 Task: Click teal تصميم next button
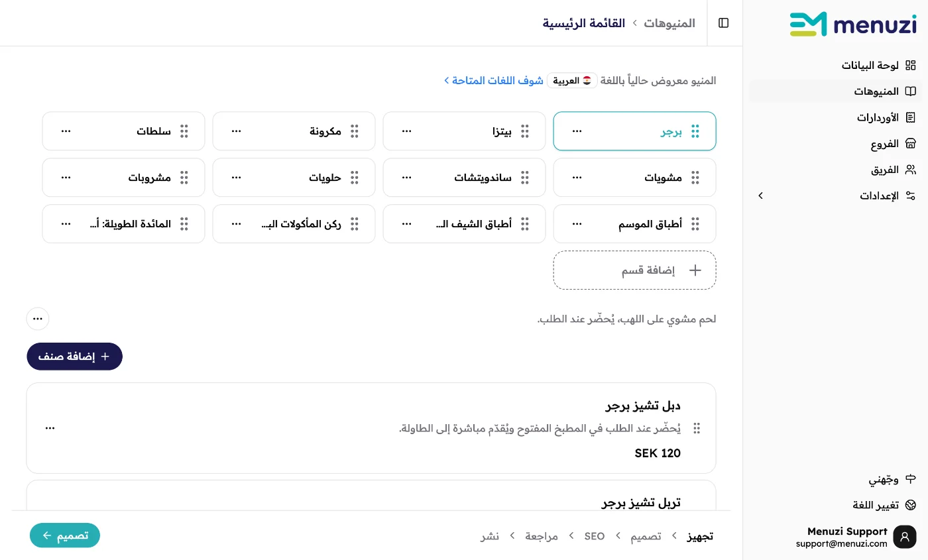coord(65,535)
